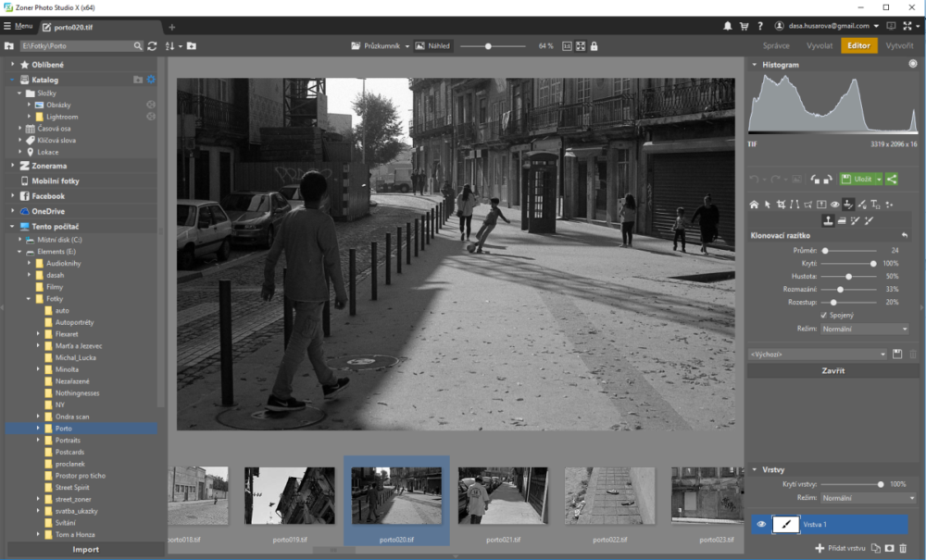Select the red-eye reduction eye tool
This screenshot has width=926, height=560.
coord(834,205)
